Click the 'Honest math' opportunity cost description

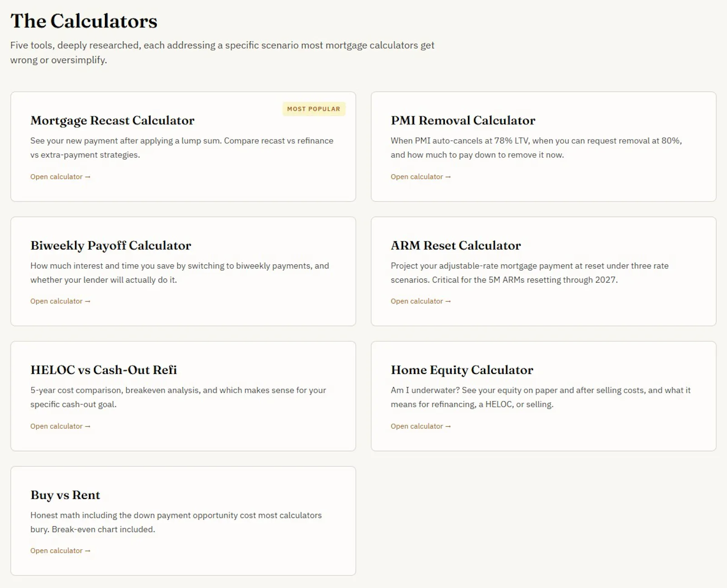(176, 522)
